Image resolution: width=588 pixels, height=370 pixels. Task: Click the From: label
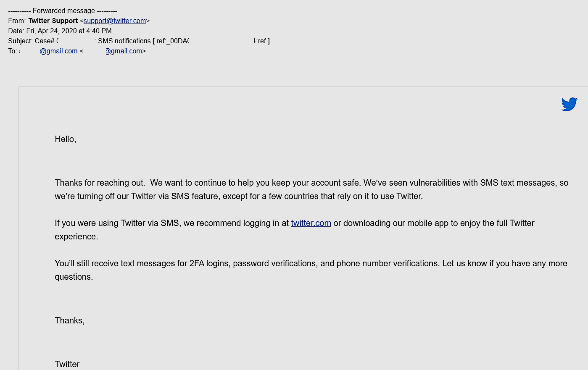click(x=17, y=21)
